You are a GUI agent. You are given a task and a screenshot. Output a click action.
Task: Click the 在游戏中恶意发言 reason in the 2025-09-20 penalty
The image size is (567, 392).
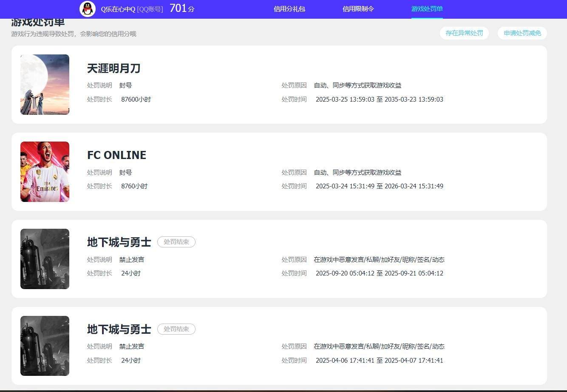click(379, 260)
